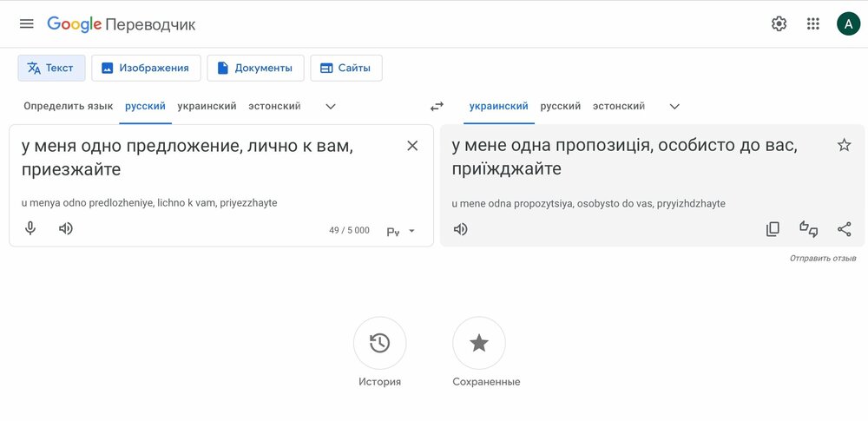Rate this translation with the thumbs icon
This screenshot has width=868, height=421.
pos(808,229)
